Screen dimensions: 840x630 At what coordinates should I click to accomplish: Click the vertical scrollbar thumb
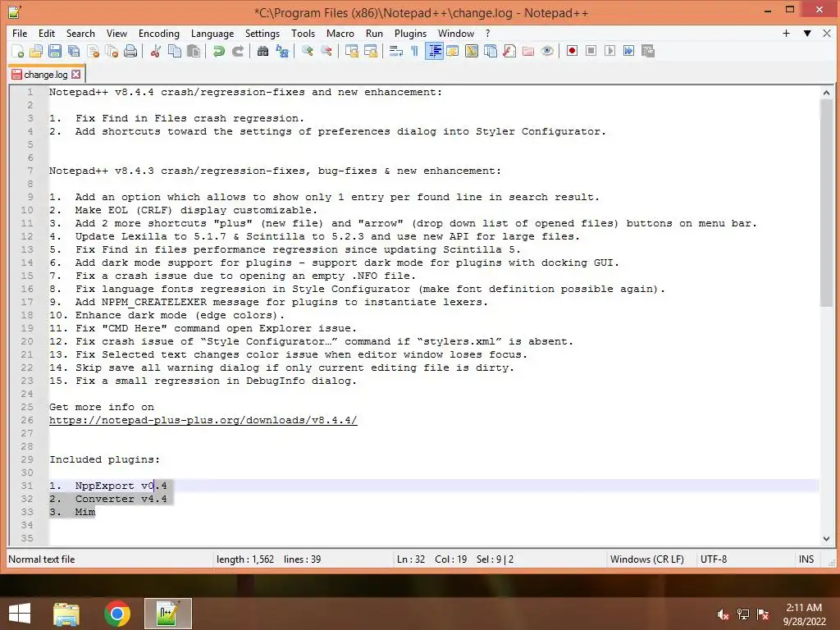826,203
